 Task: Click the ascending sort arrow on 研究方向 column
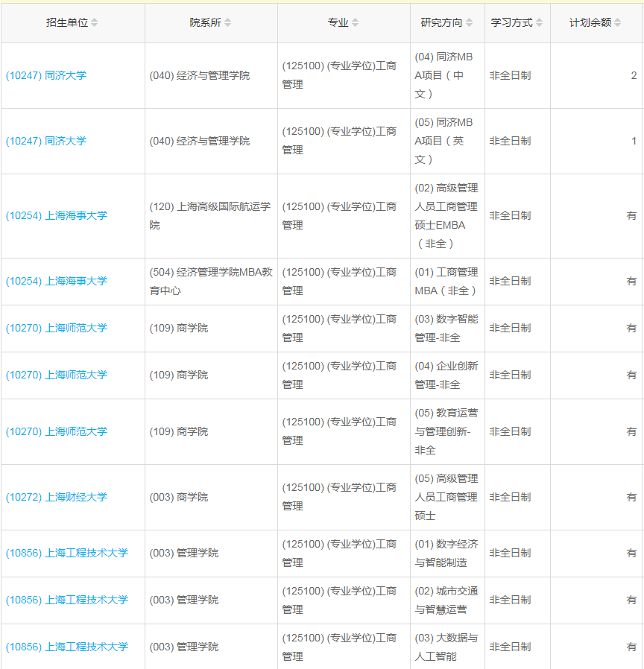(x=469, y=20)
